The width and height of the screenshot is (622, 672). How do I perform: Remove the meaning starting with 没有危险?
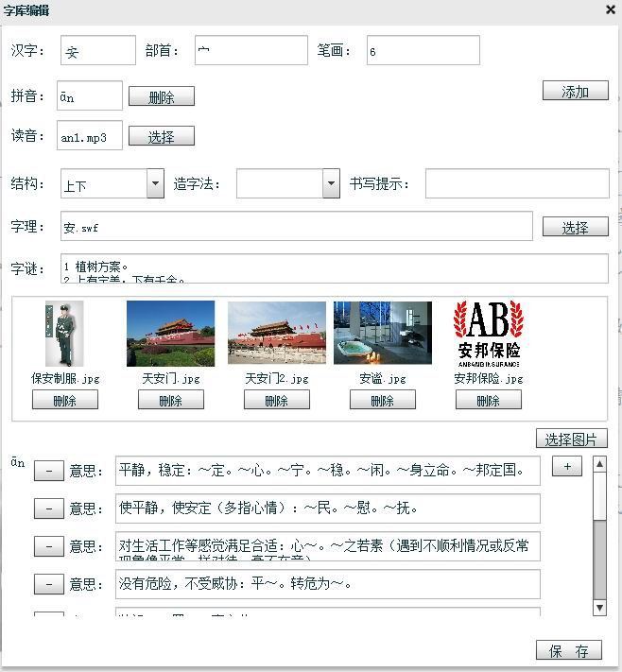(x=48, y=584)
